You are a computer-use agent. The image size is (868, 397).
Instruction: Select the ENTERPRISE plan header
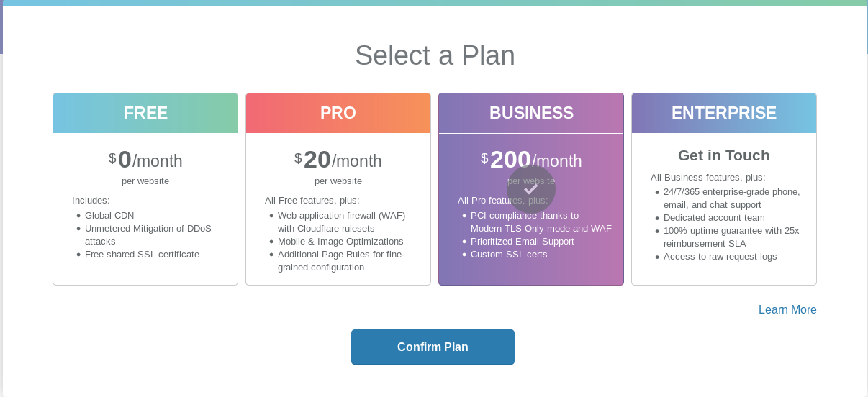(x=724, y=113)
